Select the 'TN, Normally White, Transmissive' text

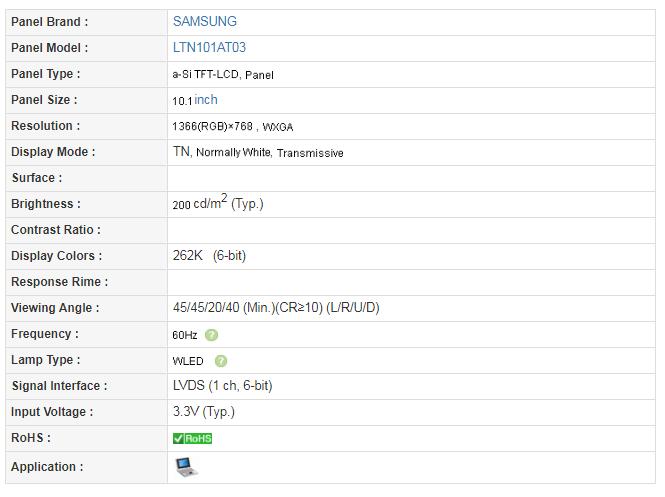coord(257,152)
